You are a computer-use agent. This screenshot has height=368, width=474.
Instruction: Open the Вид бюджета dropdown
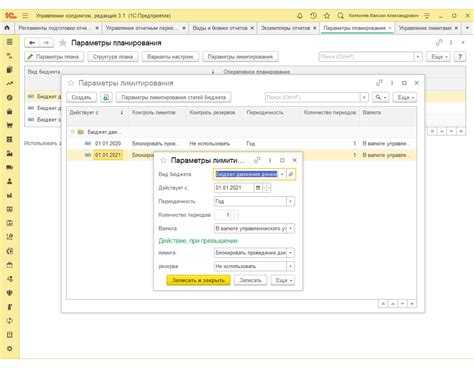pos(282,174)
